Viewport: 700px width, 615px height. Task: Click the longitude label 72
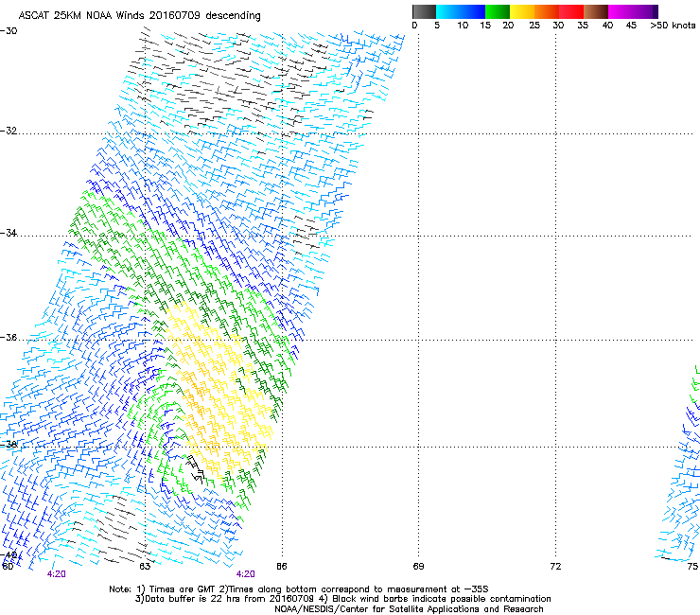[555, 567]
